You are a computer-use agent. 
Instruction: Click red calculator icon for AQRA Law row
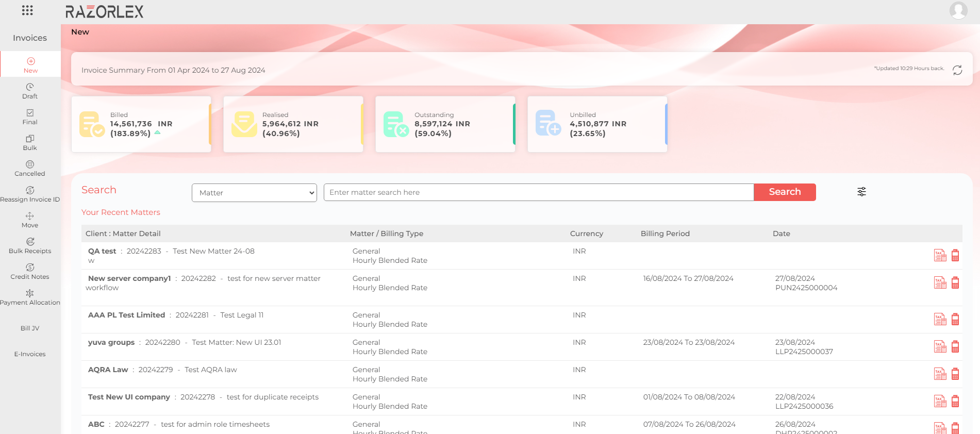pyautogui.click(x=955, y=374)
